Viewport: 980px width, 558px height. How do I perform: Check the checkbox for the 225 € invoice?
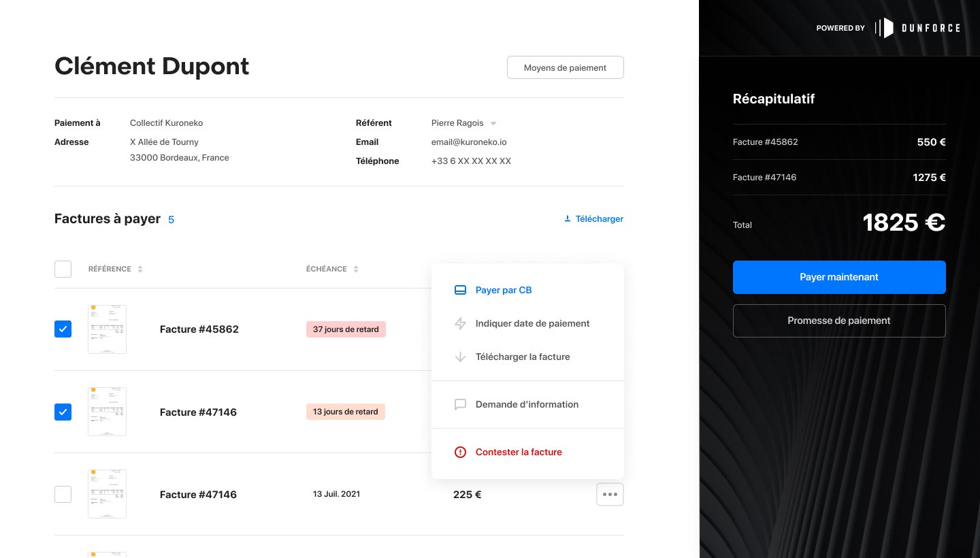(63, 495)
